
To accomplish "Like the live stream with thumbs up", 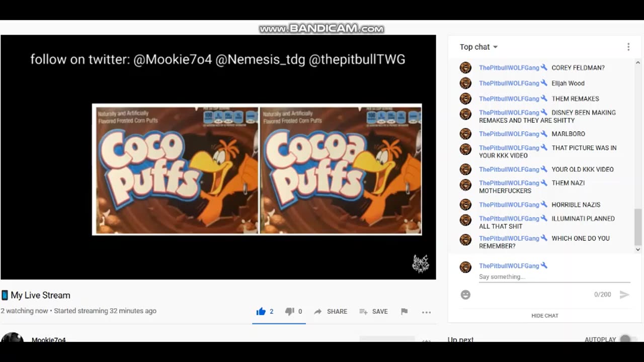I will tap(261, 311).
